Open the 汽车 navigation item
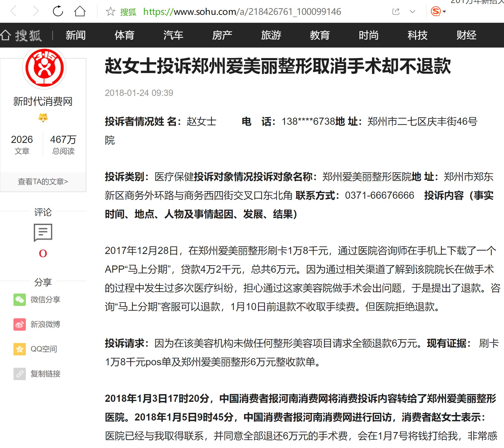 coord(173,35)
